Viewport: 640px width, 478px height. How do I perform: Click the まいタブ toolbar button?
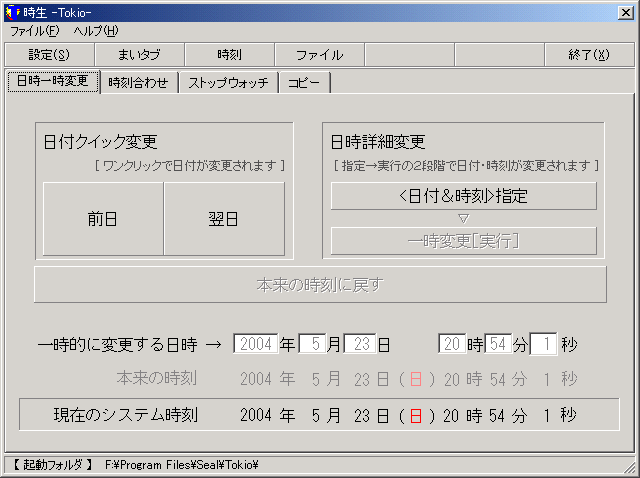(139, 55)
